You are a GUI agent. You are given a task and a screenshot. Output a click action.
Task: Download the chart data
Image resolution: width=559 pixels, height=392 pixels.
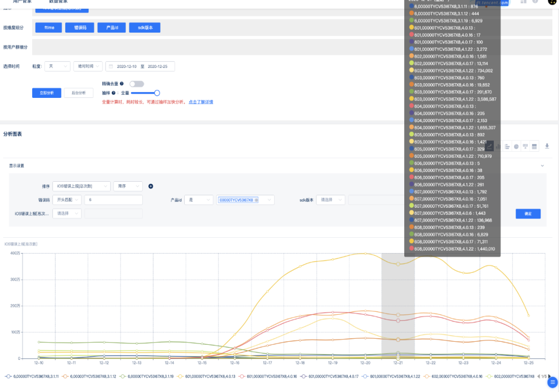(547, 146)
